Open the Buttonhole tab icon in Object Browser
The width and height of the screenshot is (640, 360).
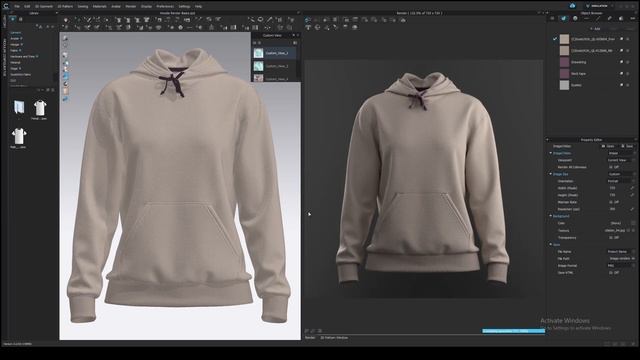tap(587, 19)
